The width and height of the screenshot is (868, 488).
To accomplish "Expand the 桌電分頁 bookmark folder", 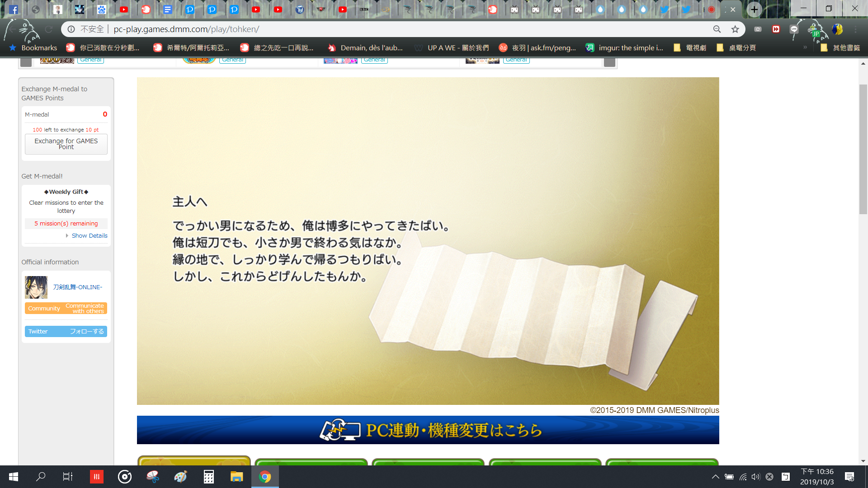I will click(736, 48).
